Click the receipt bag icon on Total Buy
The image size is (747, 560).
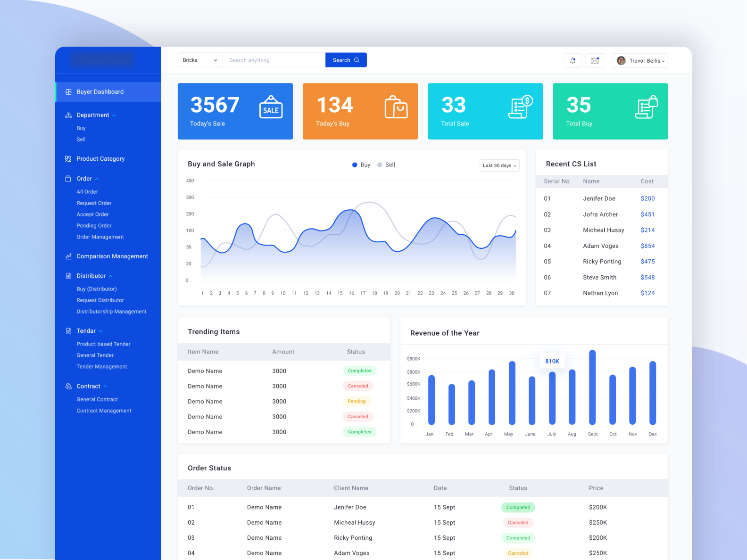(646, 107)
